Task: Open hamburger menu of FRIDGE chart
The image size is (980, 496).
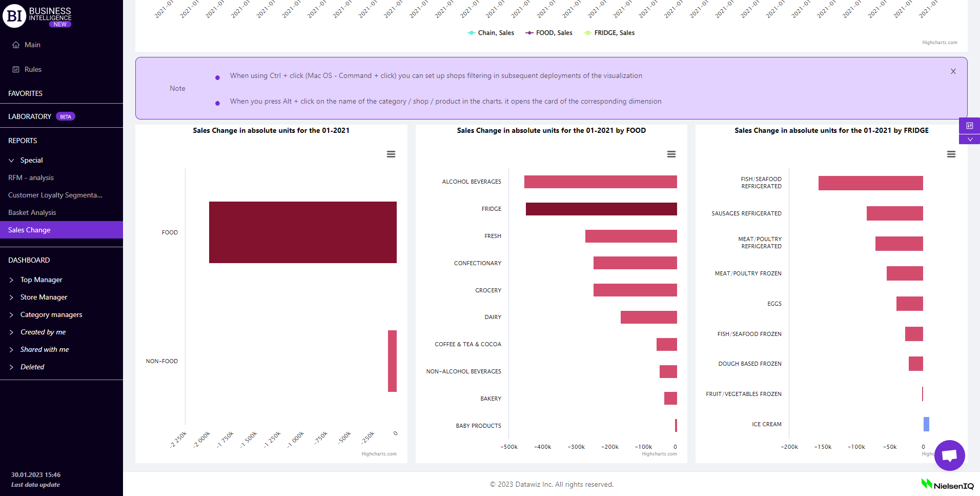Action: [951, 154]
